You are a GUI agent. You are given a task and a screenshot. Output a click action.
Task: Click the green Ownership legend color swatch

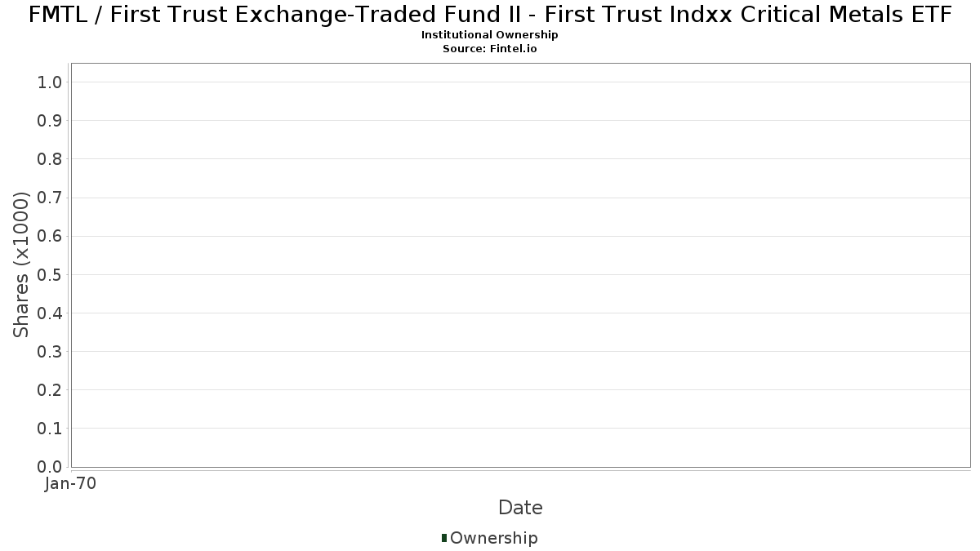(444, 538)
